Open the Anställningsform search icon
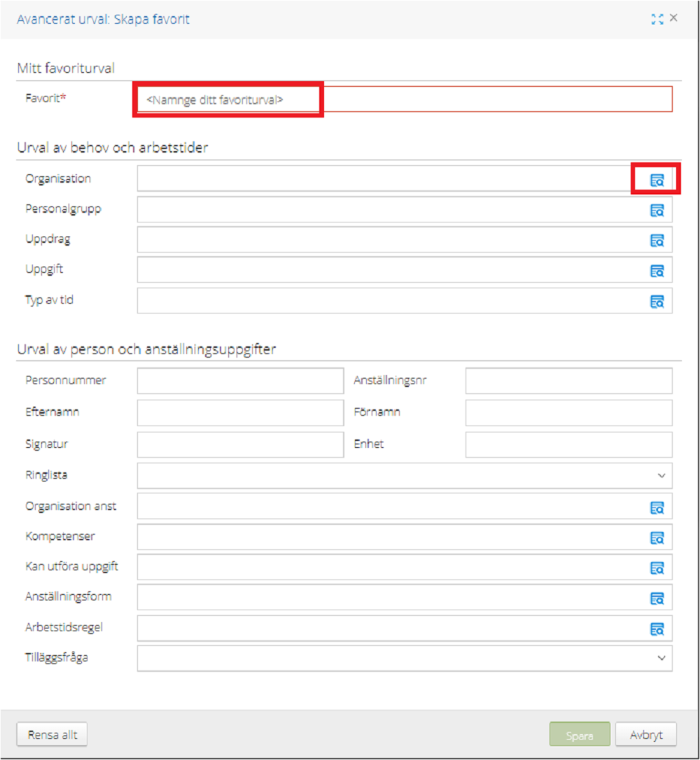Screen dimensions: 700x760 [657, 598]
